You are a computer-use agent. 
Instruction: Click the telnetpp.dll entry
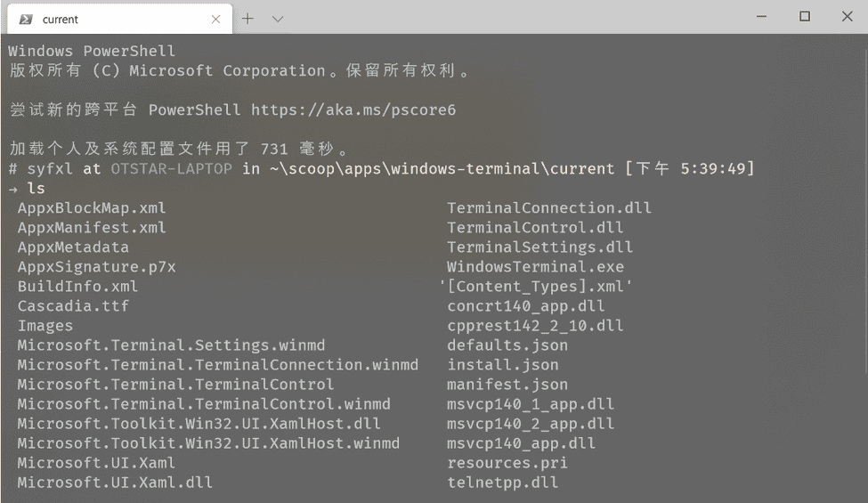point(502,483)
